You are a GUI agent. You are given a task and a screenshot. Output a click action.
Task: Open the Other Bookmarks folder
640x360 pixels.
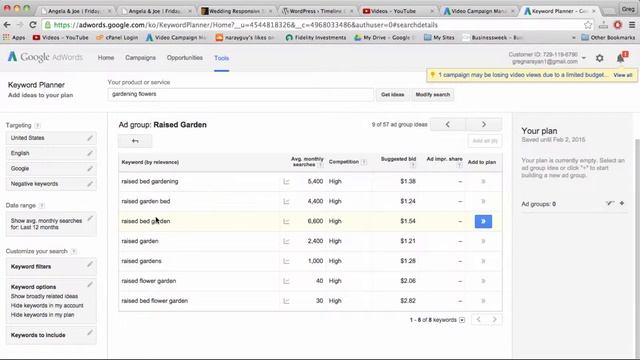(x=608, y=38)
